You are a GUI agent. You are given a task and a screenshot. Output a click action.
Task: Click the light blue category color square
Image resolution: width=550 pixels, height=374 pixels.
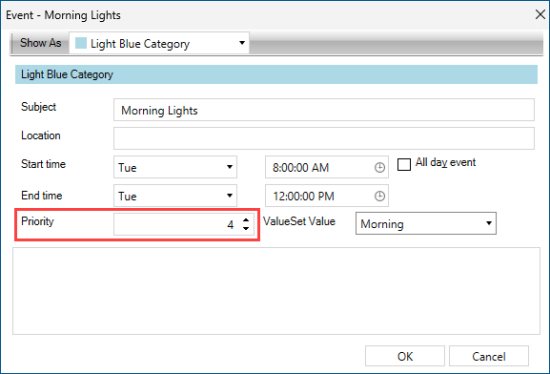coord(81,43)
